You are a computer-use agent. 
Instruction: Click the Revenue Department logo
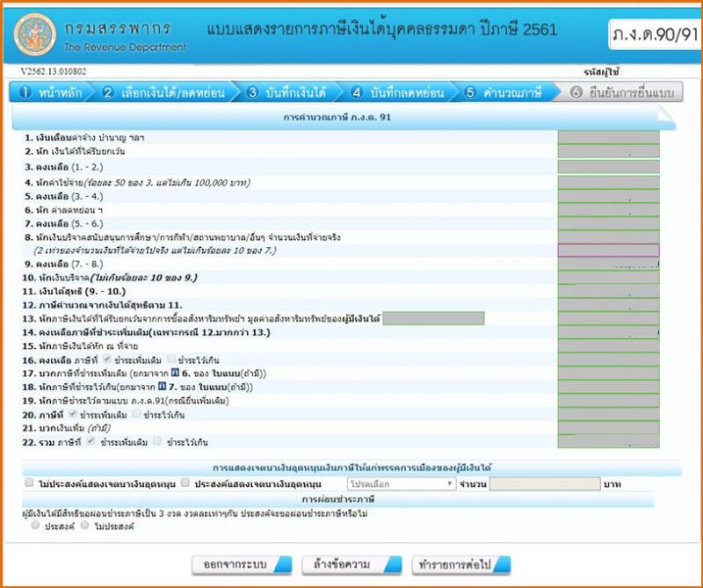pos(34,35)
